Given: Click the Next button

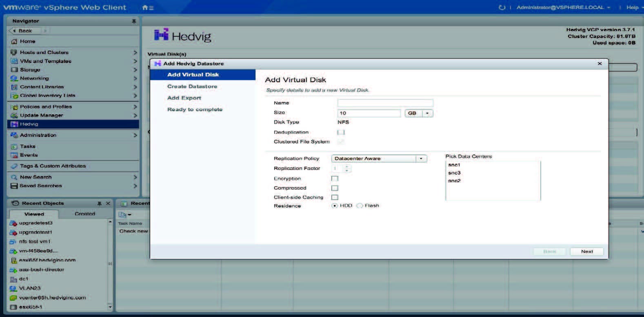Looking at the screenshot, I should click(x=587, y=252).
